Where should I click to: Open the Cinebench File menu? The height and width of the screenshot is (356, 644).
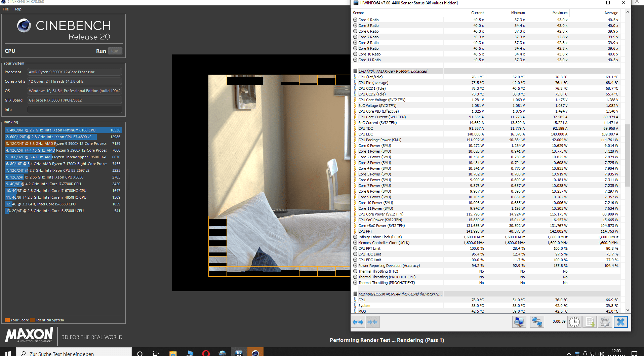click(x=6, y=9)
